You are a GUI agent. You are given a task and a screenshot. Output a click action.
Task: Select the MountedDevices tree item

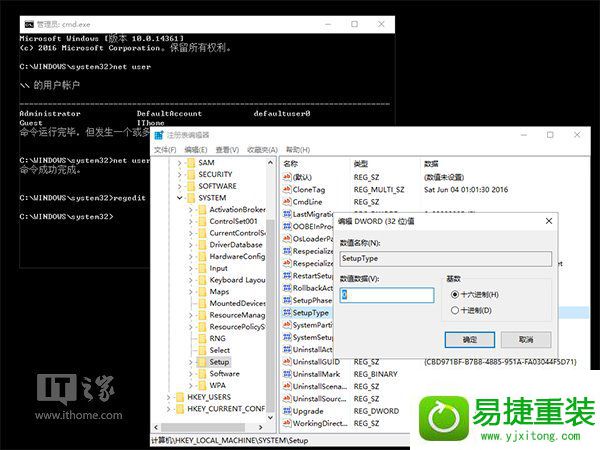click(x=237, y=303)
